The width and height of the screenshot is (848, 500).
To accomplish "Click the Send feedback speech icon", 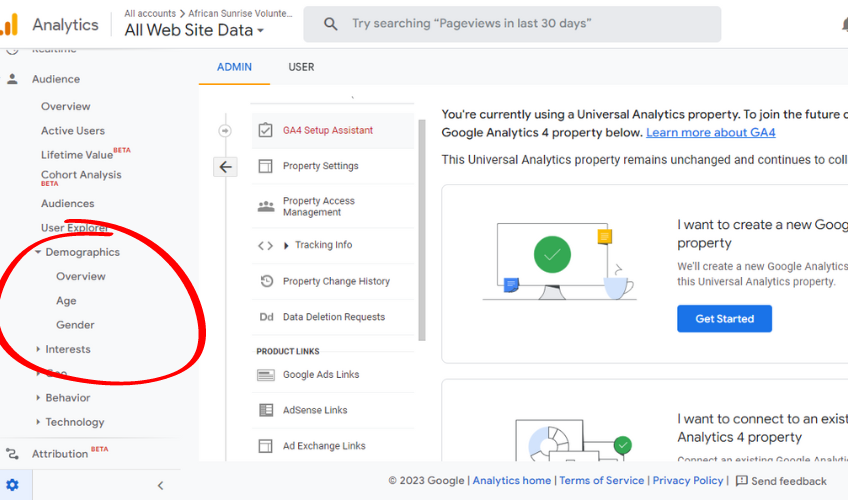I will click(x=741, y=481).
